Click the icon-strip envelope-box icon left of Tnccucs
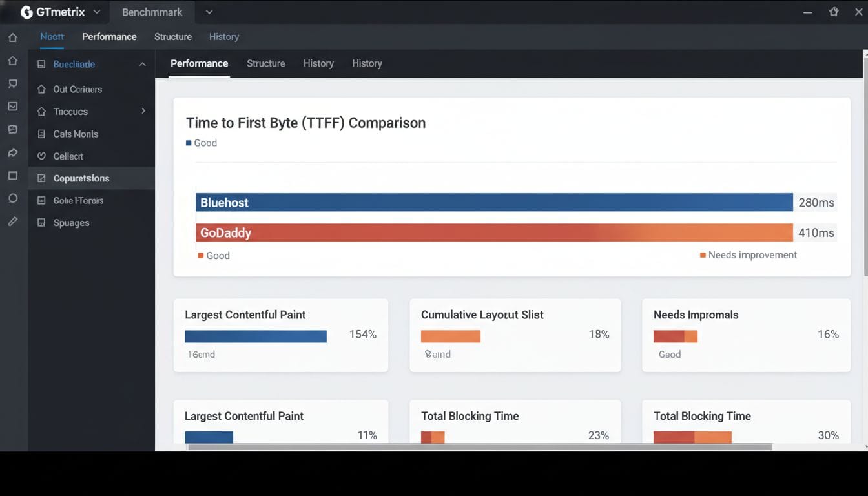The height and width of the screenshot is (496, 868). [x=12, y=107]
